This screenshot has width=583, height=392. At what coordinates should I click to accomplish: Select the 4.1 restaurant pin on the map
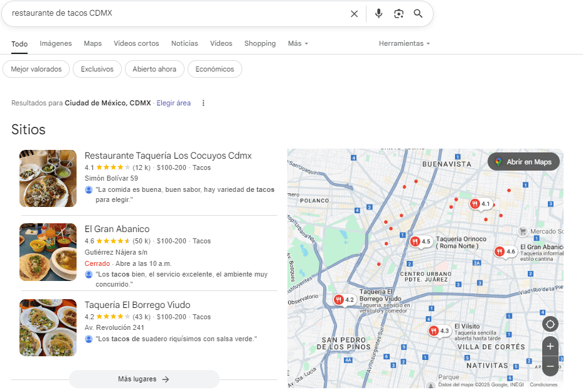481,204
